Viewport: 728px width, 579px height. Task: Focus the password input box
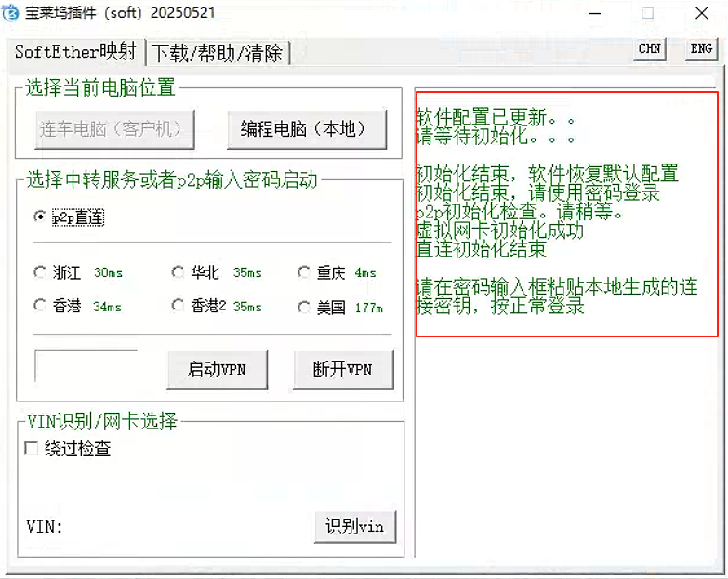86,366
